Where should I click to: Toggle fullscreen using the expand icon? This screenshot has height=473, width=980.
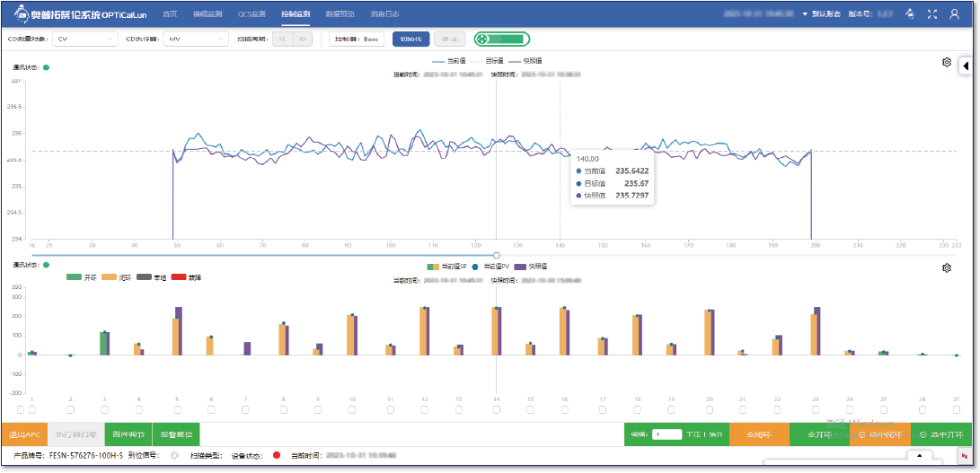(x=932, y=14)
